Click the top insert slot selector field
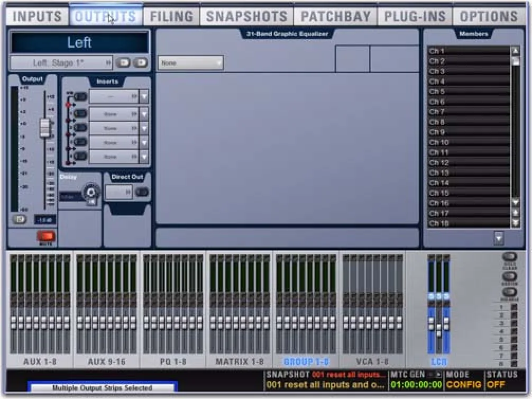 tap(114, 97)
